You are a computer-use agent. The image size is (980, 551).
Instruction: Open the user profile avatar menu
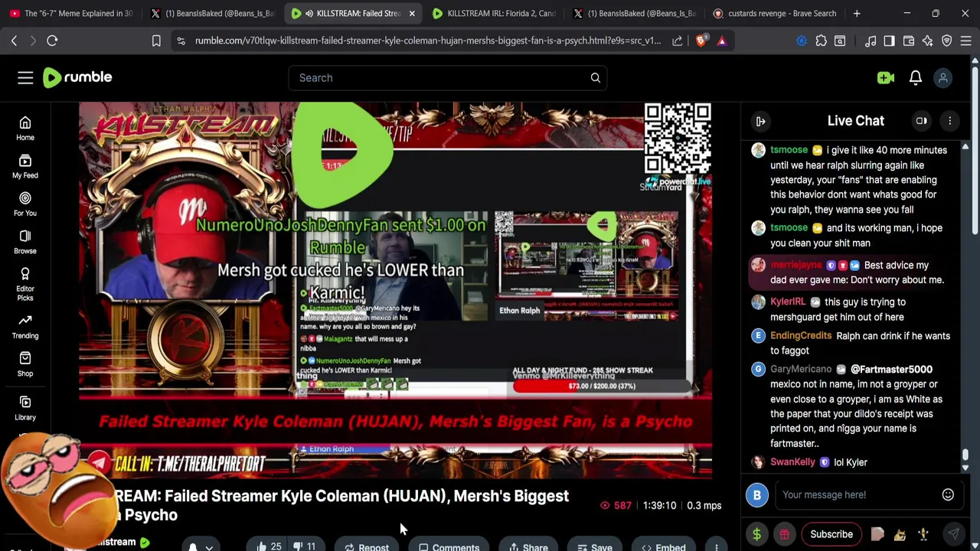click(943, 77)
